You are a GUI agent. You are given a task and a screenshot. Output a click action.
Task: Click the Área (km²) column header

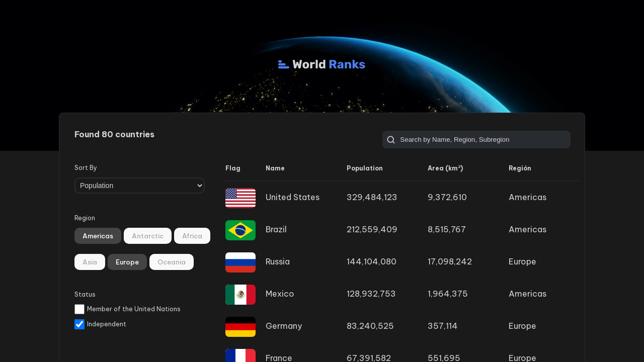(x=445, y=168)
